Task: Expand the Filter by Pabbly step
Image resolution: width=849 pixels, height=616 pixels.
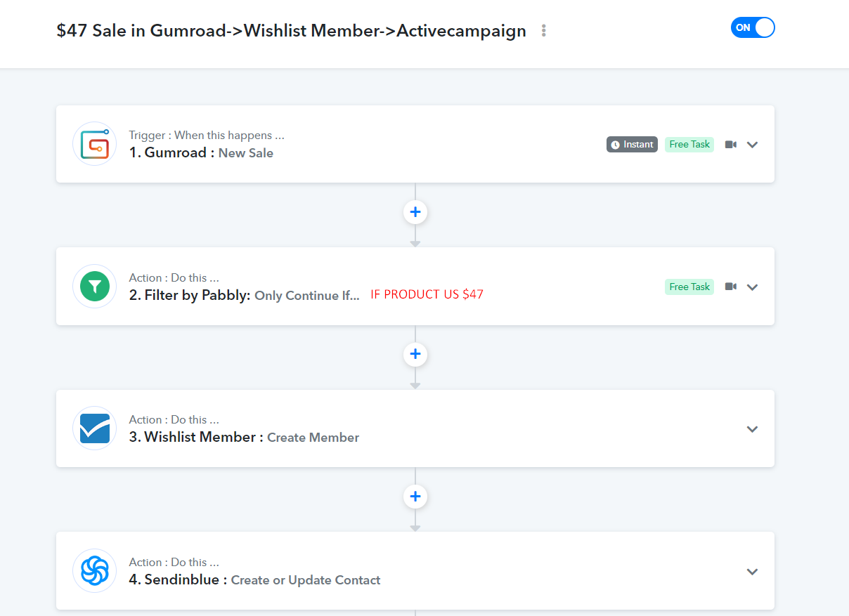Action: [x=752, y=287]
